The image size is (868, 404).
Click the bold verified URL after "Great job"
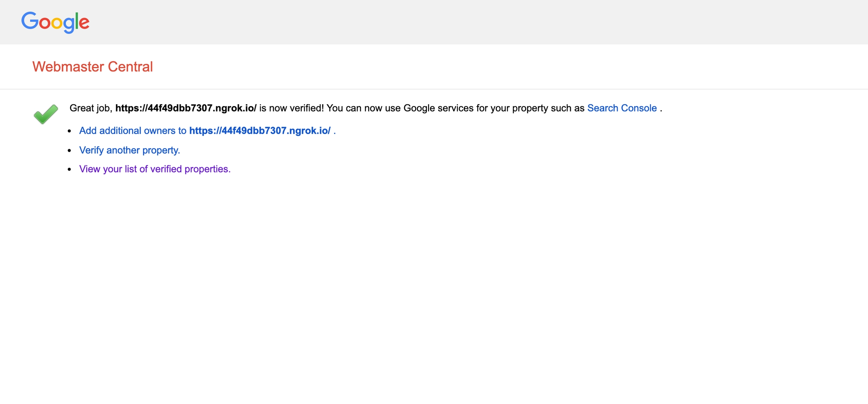click(x=186, y=108)
